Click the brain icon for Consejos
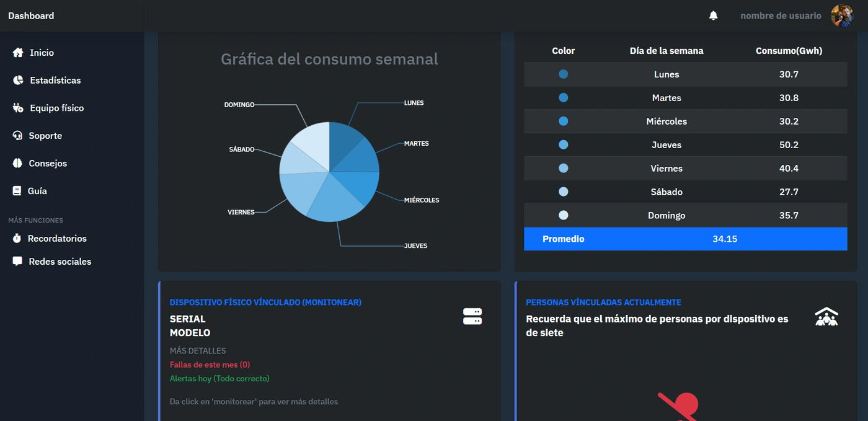The image size is (868, 421). (17, 163)
